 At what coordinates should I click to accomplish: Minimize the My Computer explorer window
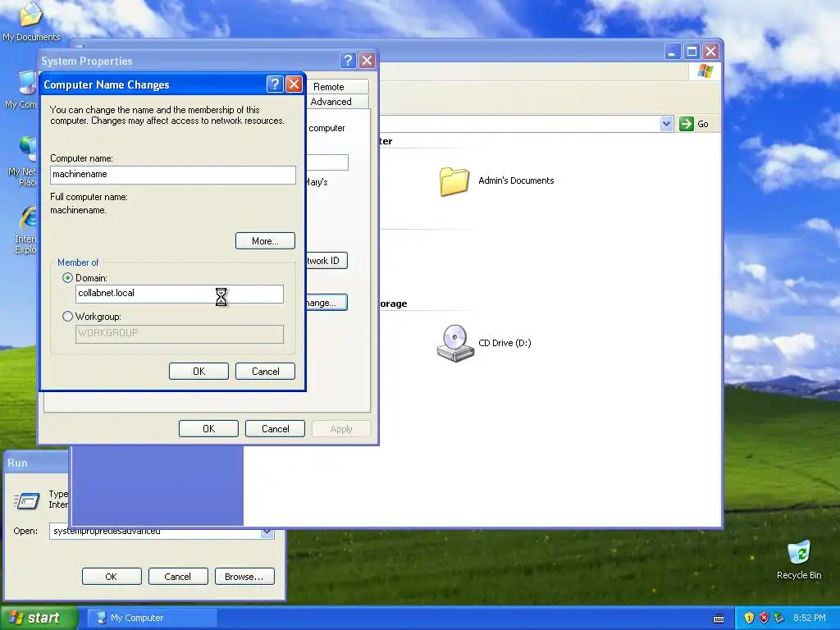tap(673, 52)
